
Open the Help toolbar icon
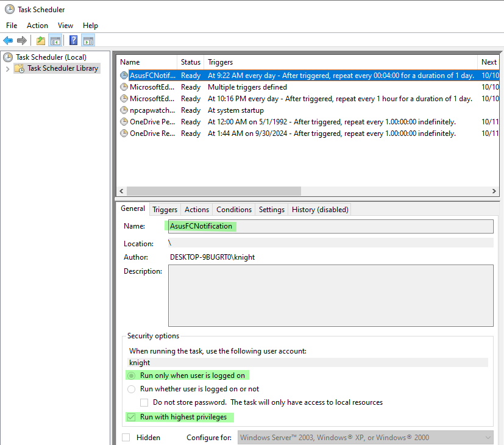point(73,40)
